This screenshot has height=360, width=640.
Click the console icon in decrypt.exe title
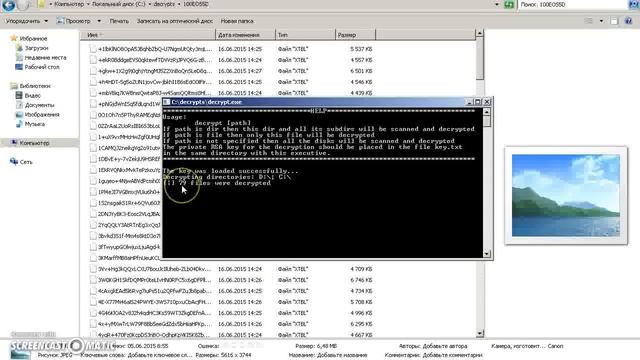pos(167,102)
